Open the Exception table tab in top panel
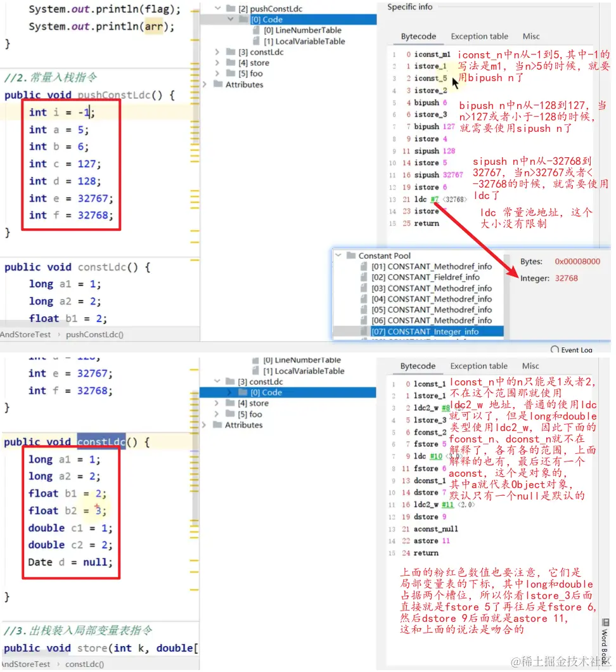The height and width of the screenshot is (672, 616). (479, 36)
